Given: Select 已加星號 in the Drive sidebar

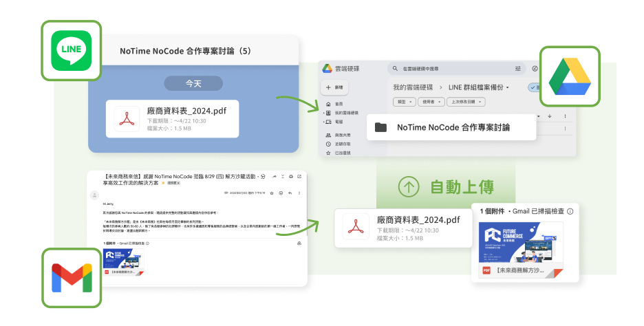Looking at the screenshot, I should click(x=338, y=153).
